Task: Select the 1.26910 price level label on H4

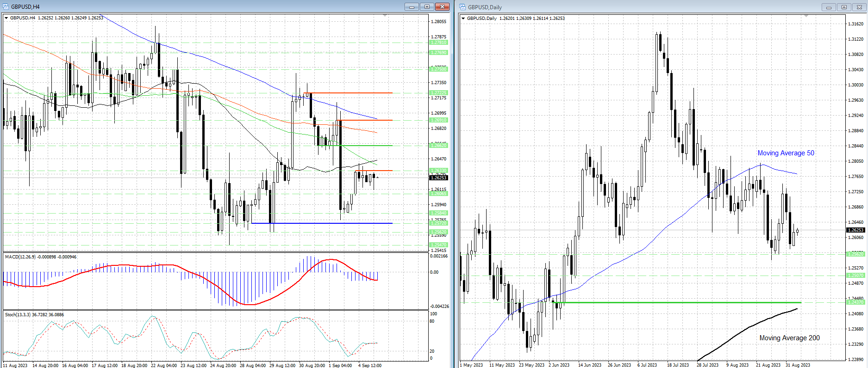Action: tap(438, 120)
